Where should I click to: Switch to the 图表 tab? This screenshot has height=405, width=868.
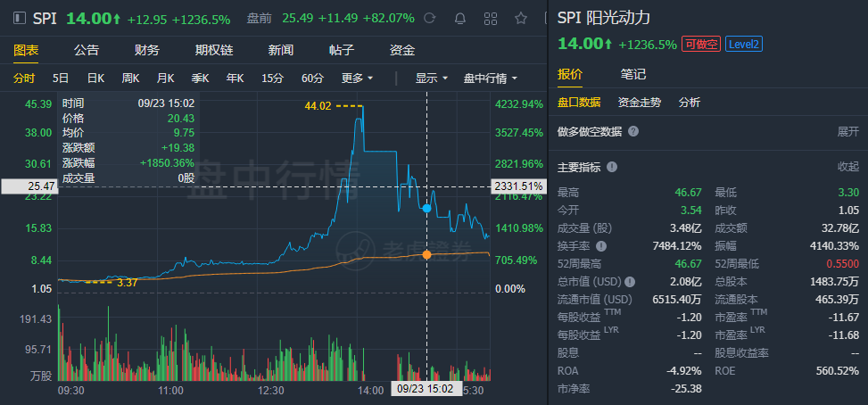[x=26, y=50]
